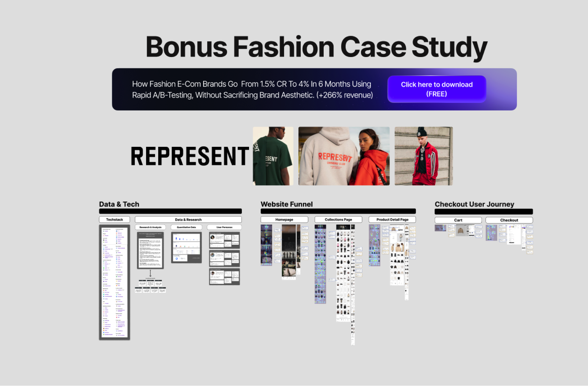Select the Techstack list frame

[x=114, y=282]
